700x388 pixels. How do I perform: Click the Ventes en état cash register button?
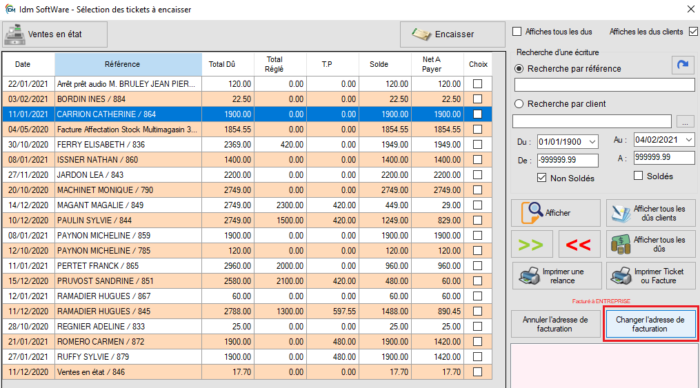click(55, 34)
